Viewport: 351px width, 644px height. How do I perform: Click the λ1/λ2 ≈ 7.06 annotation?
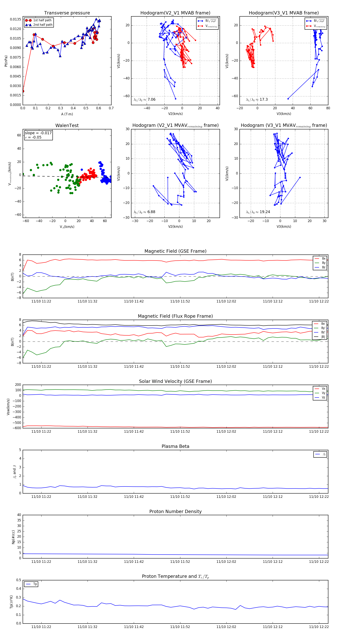[x=144, y=100]
